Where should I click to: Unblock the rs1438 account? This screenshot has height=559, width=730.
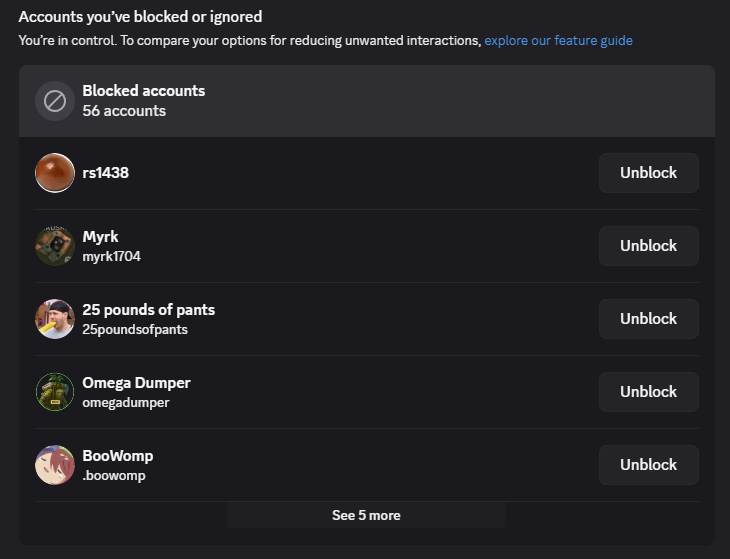[648, 173]
